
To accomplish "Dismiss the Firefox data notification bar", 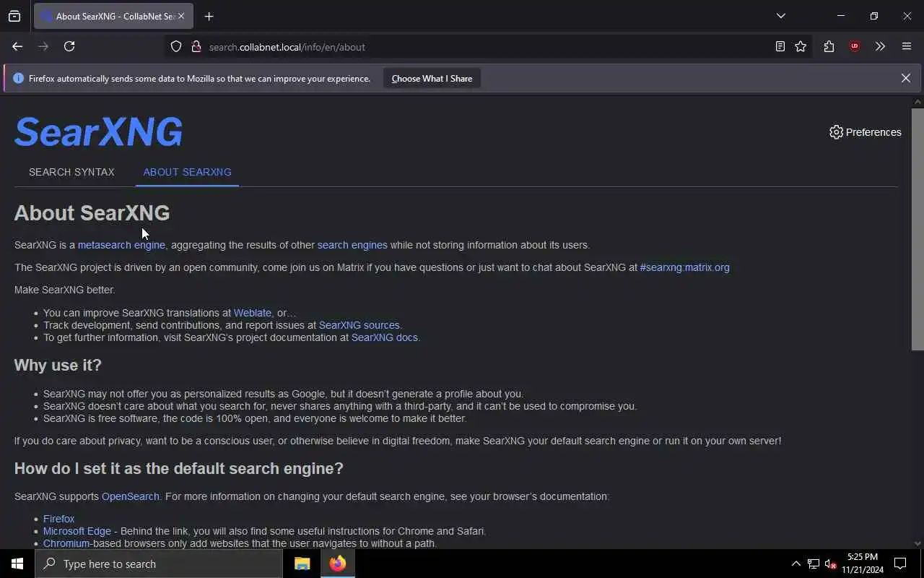I will tap(905, 78).
